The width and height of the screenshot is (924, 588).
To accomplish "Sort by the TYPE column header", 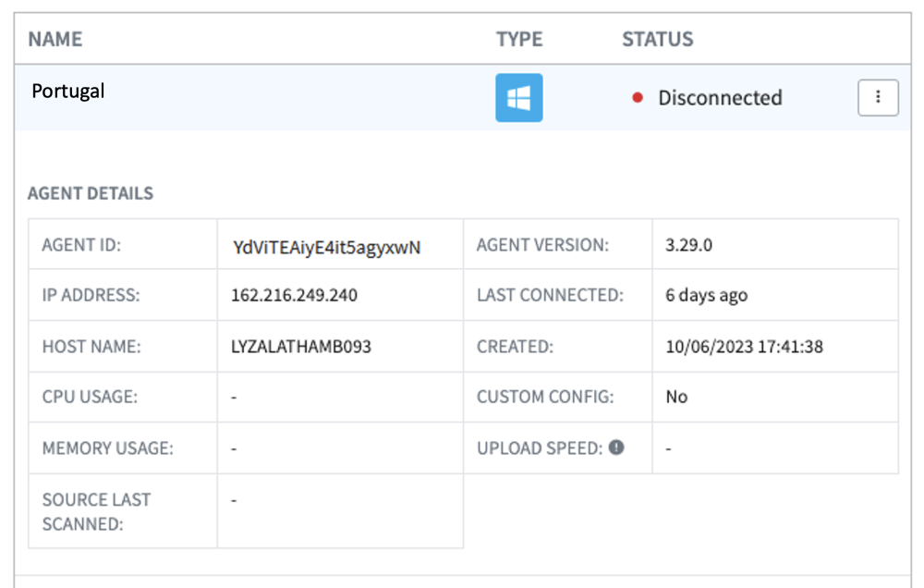I will (x=519, y=39).
